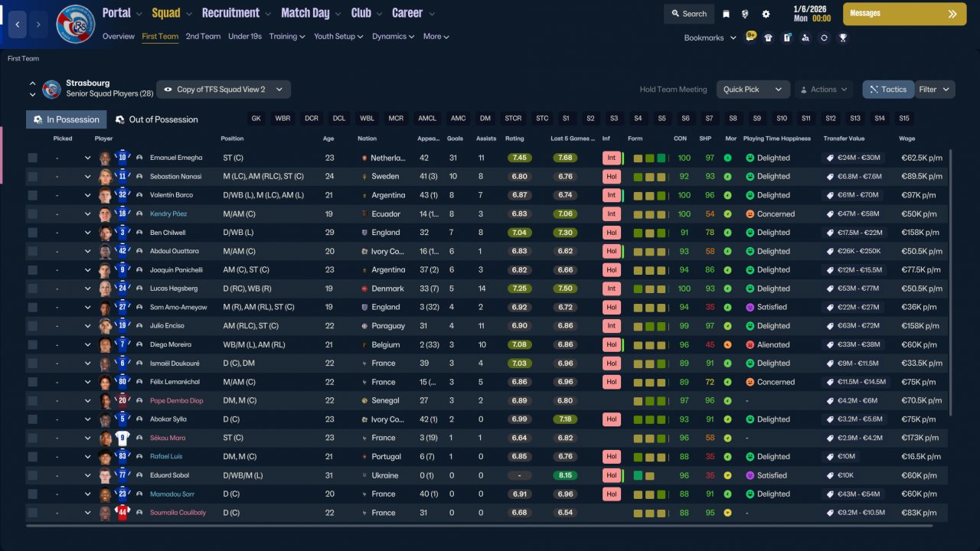Select the checkbox for Julio Enciso row
This screenshot has height=551, width=980.
(32, 326)
